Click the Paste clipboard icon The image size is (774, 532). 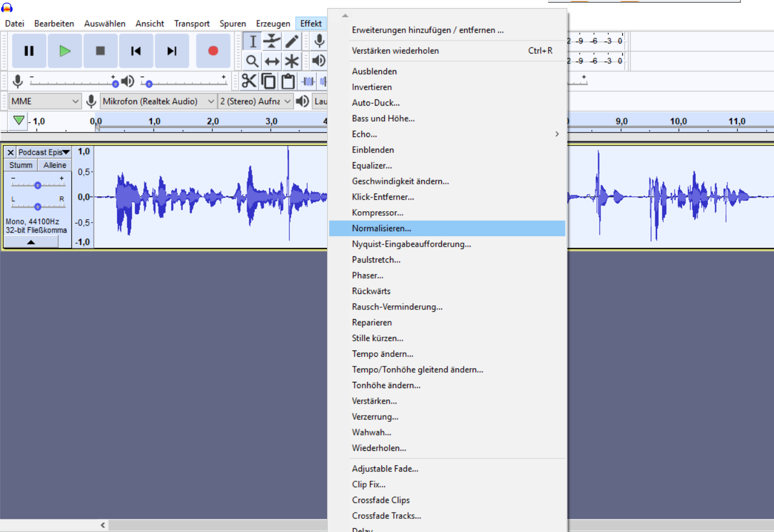coord(288,81)
